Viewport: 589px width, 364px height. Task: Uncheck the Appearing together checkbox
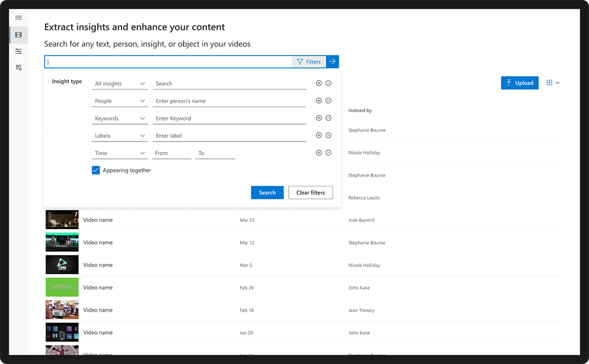point(95,170)
